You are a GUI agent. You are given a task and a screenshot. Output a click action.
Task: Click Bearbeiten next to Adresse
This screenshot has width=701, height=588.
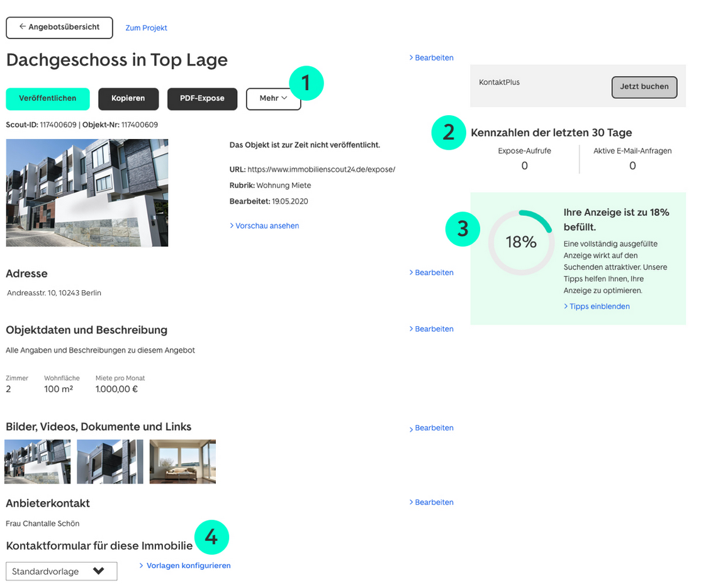click(431, 273)
